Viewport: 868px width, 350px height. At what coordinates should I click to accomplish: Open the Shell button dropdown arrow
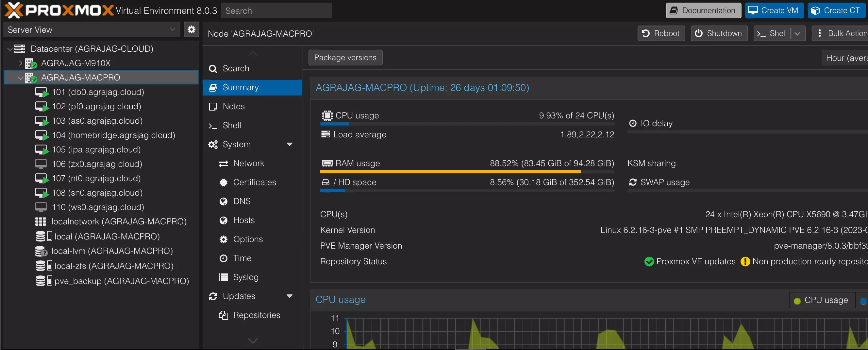click(x=797, y=33)
